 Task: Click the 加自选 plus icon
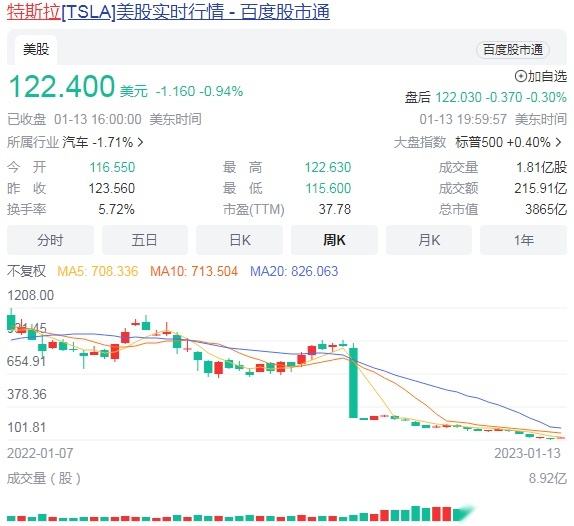521,76
